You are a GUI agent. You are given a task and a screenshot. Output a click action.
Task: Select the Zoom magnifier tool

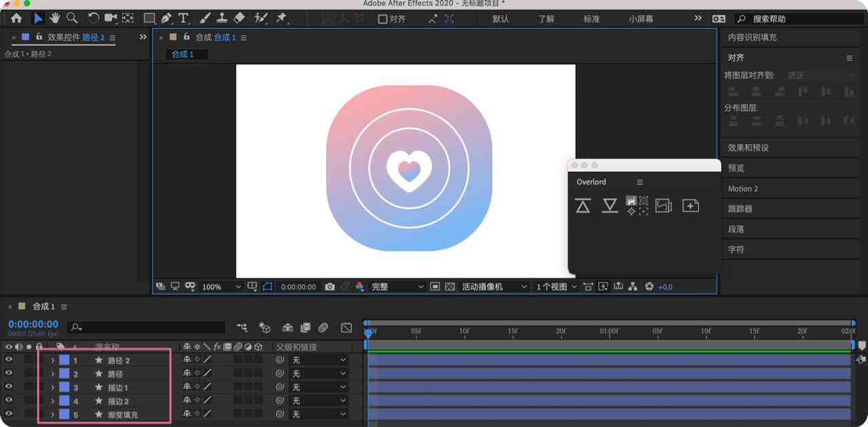[71, 18]
